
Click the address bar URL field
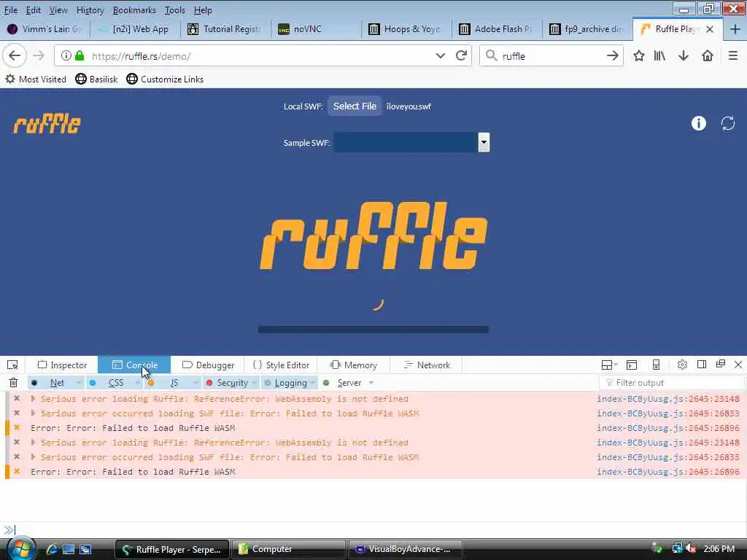(x=262, y=55)
